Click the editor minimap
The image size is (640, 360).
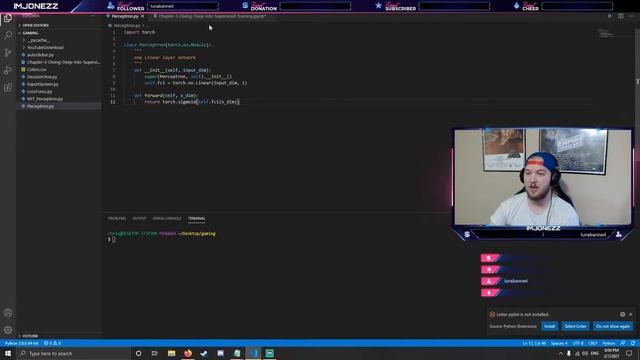[607, 33]
